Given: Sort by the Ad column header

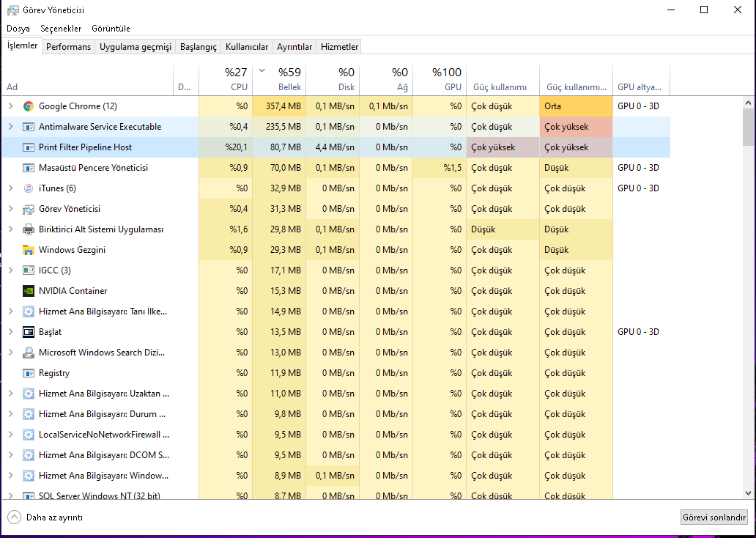Looking at the screenshot, I should pos(88,80).
